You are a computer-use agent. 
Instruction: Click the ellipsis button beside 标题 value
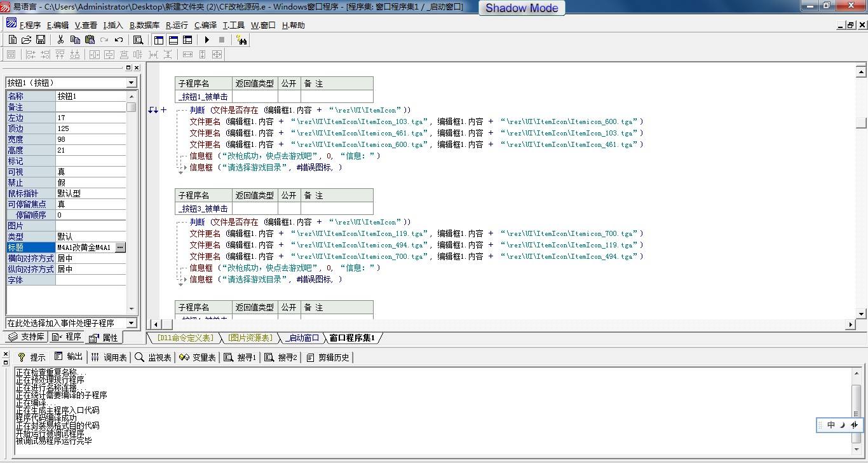coord(120,247)
